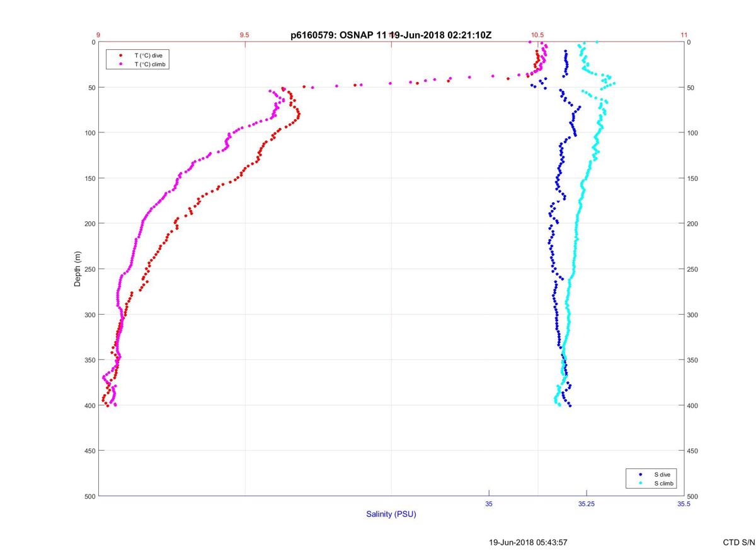The height and width of the screenshot is (558, 756).
Task: Select the right depth axis tick label 500
Action: [693, 496]
